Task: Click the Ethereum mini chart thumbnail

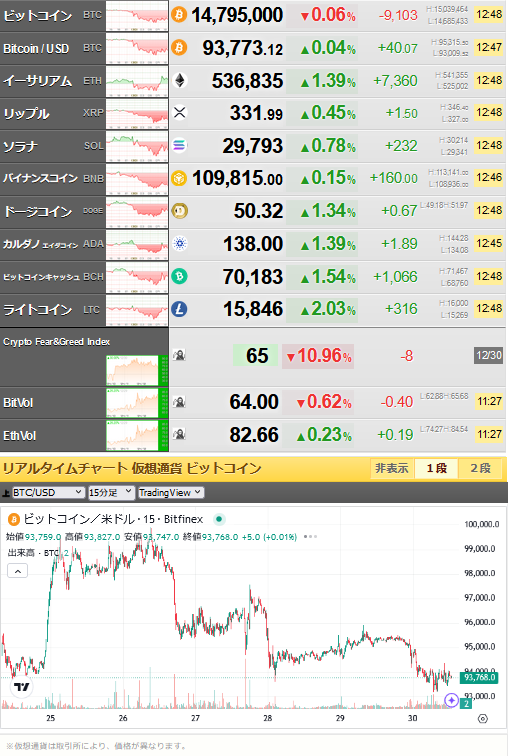Action: pos(137,81)
